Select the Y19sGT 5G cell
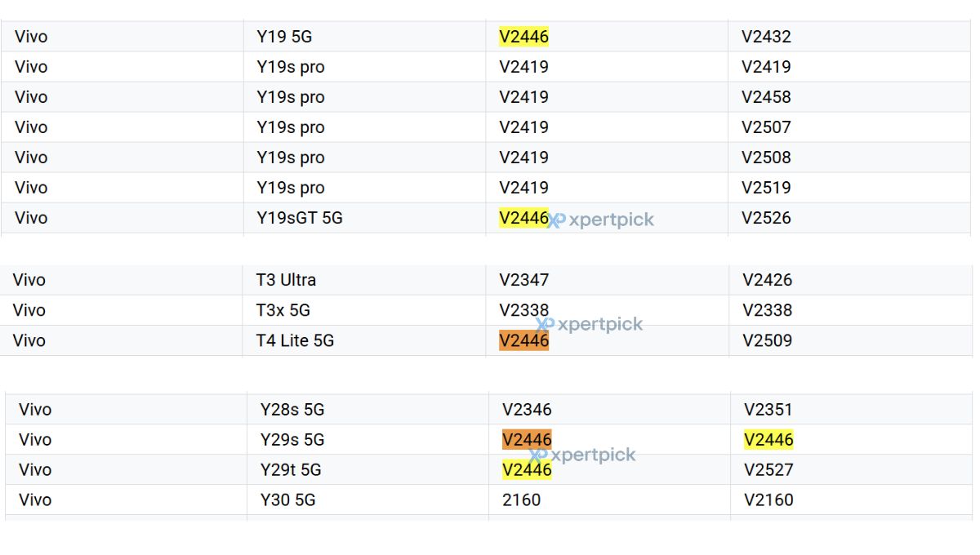The width and height of the screenshot is (980, 555). 300,218
